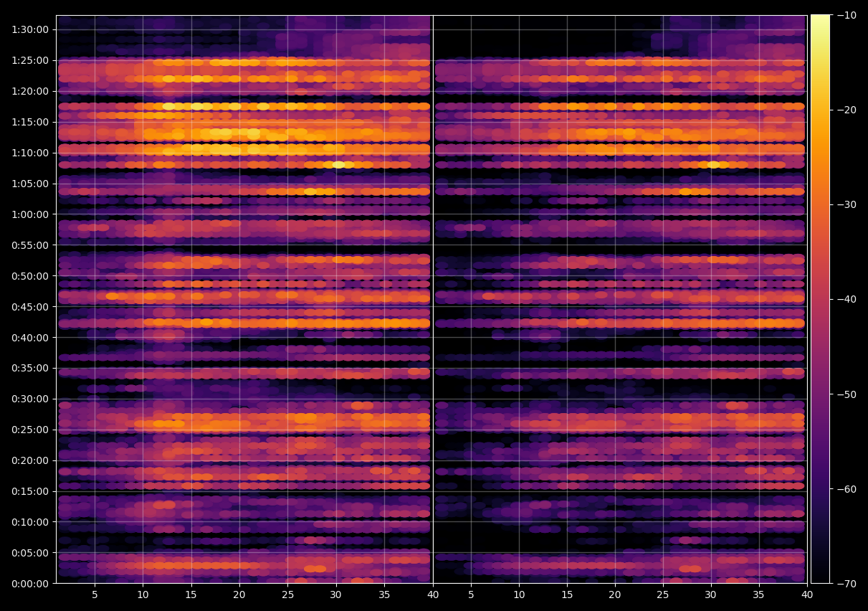
Task: Click the −70 colorbar value label
Action: point(846,584)
